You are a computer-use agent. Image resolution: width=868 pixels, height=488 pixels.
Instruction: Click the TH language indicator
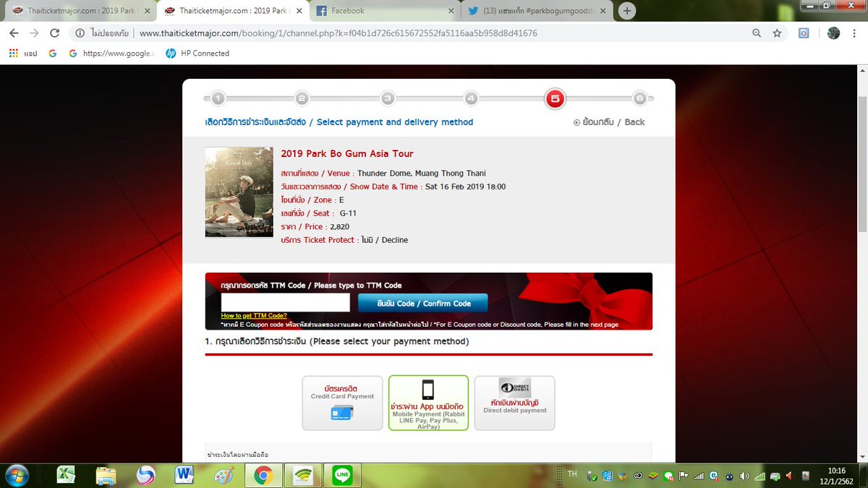pyautogui.click(x=572, y=474)
